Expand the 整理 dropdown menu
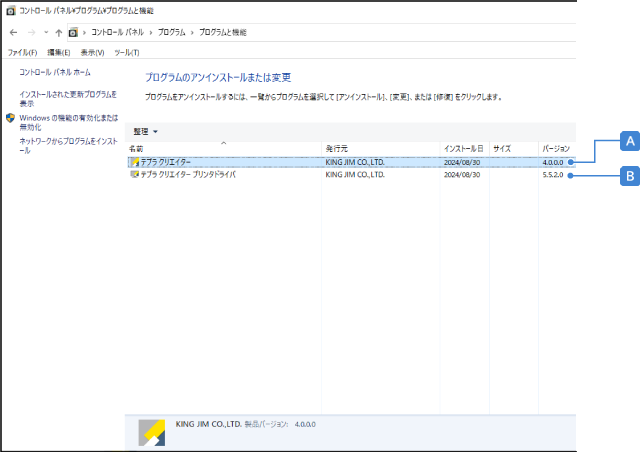 pyautogui.click(x=146, y=131)
